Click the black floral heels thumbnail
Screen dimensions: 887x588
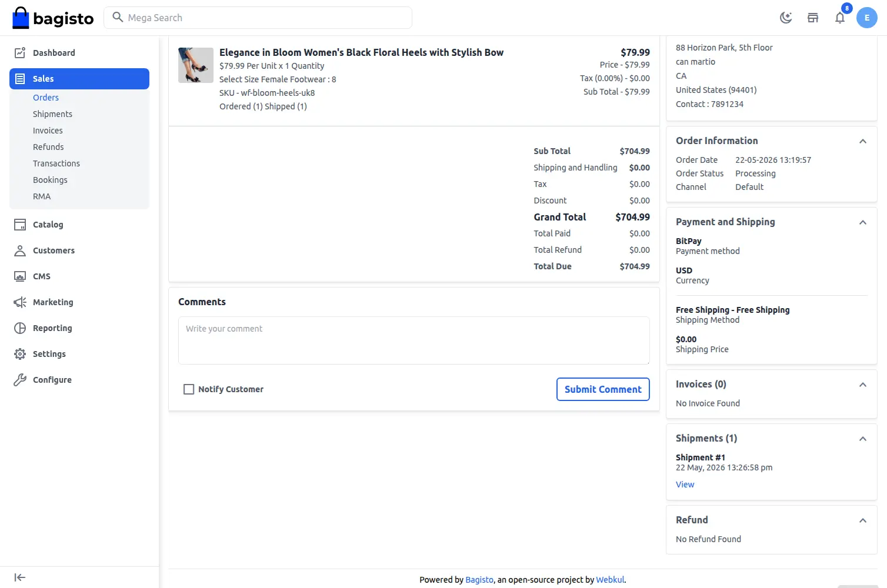coord(196,65)
